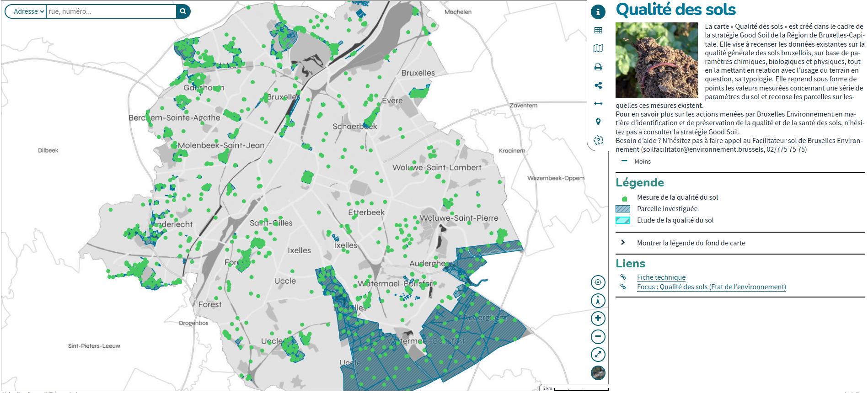The height and width of the screenshot is (393, 868).
Task: Open the information panel icon
Action: 598,12
